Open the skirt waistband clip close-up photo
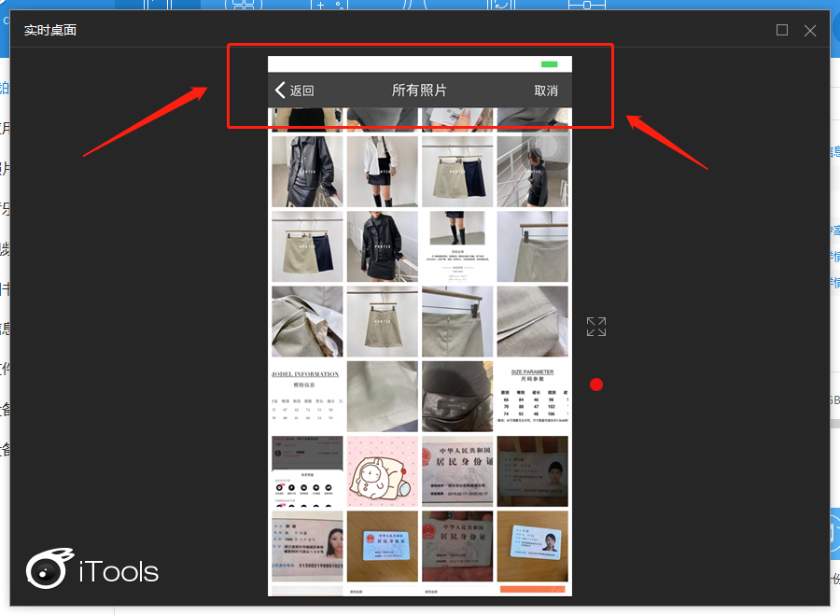 pyautogui.click(x=457, y=321)
